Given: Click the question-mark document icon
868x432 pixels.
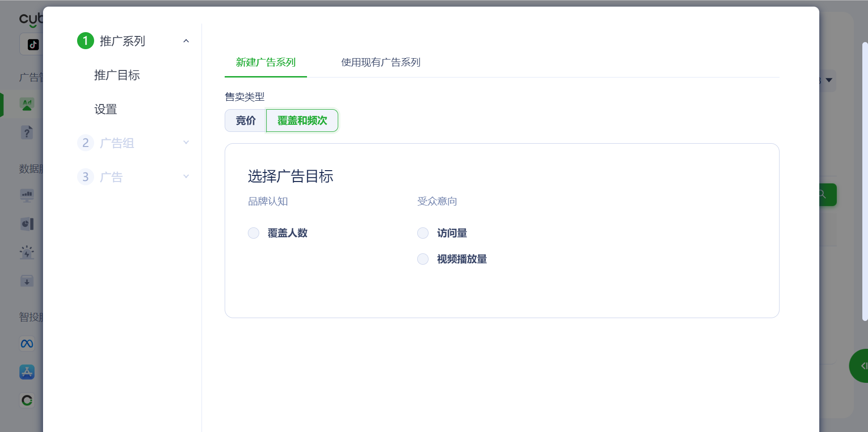Looking at the screenshot, I should 27,133.
